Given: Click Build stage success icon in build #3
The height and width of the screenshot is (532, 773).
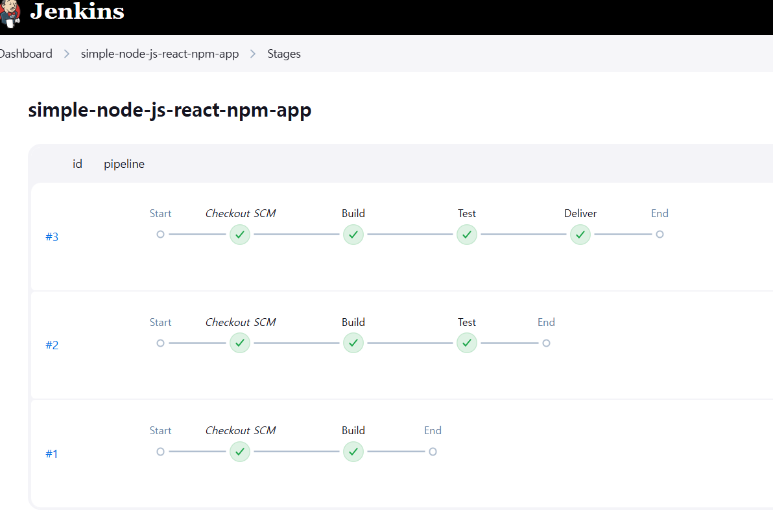Looking at the screenshot, I should [x=353, y=235].
